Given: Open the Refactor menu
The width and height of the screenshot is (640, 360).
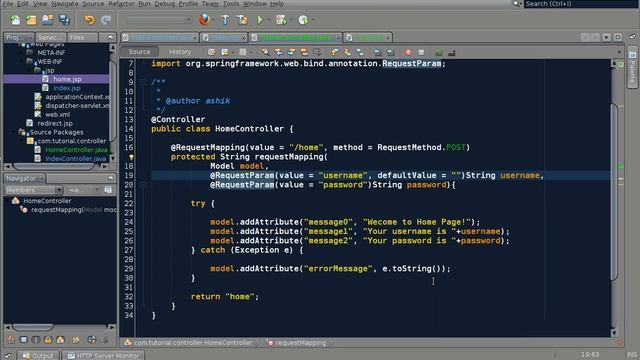Looking at the screenshot, I should point(121,4).
